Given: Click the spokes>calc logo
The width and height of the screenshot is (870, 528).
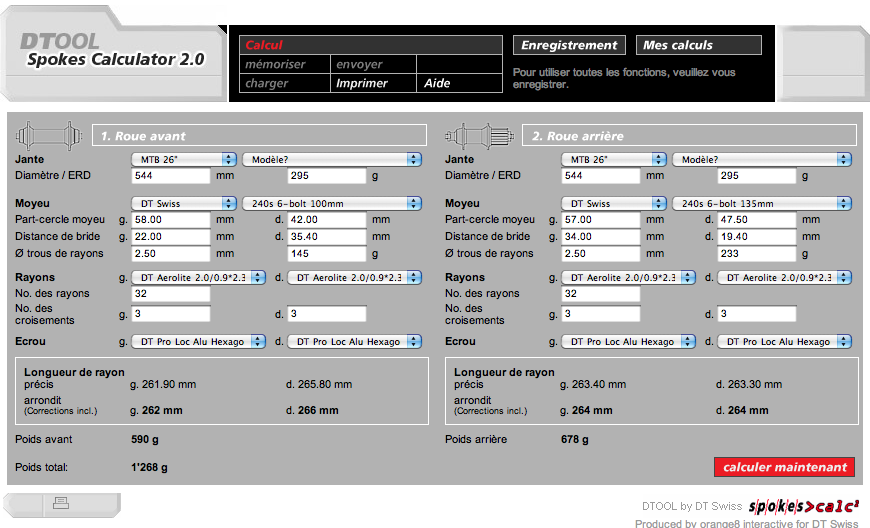Looking at the screenshot, I should pos(803,506).
